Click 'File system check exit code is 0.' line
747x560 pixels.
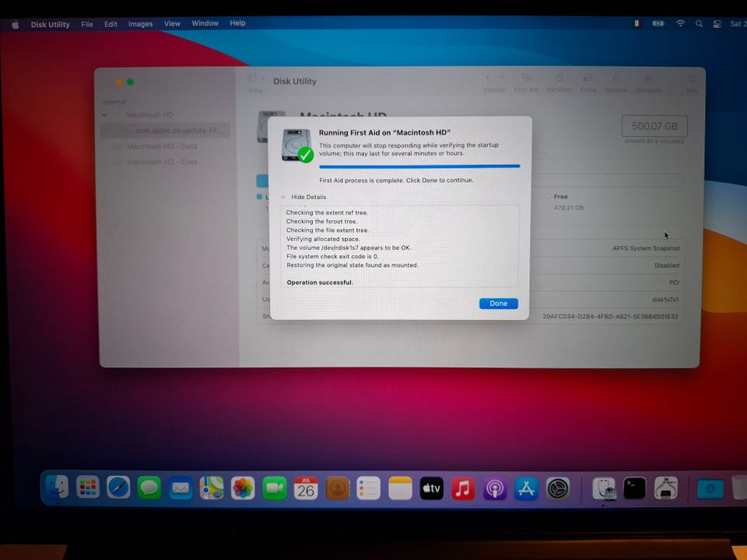(332, 256)
